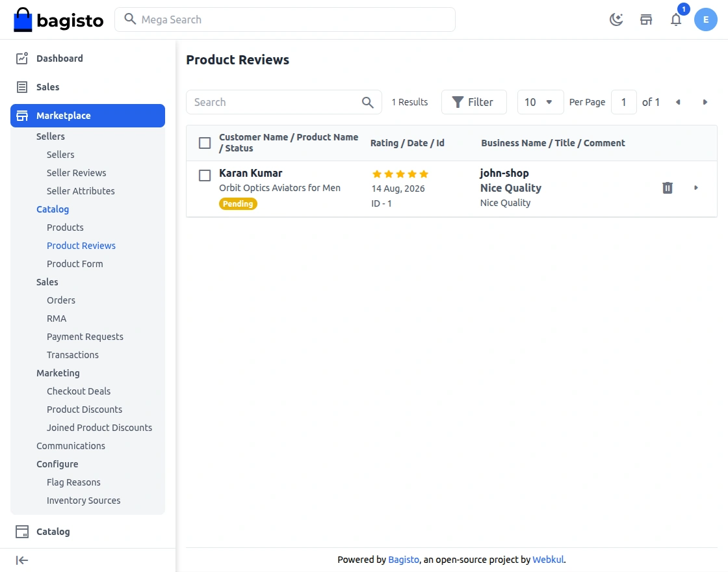Open the user avatar E menu
Screen dimensions: 728x572
pyautogui.click(x=706, y=19)
